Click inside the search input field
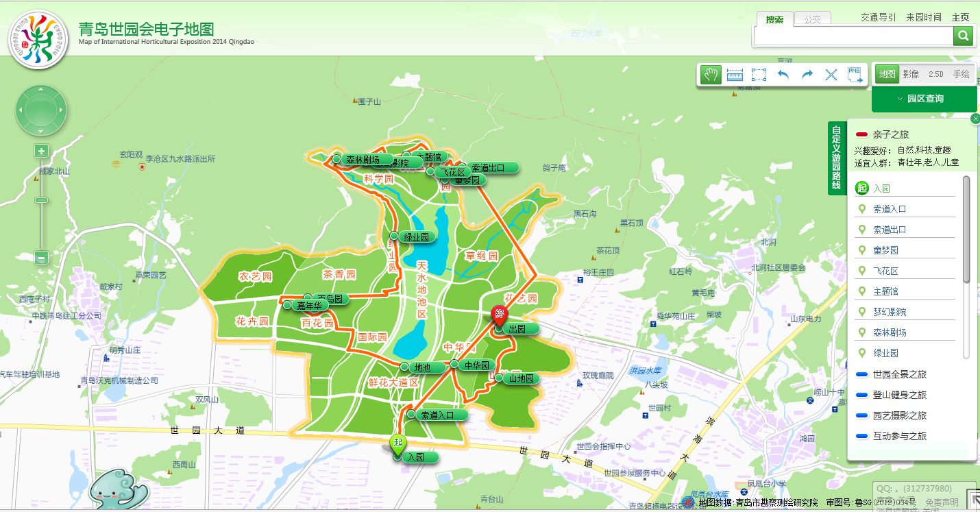 pyautogui.click(x=853, y=36)
